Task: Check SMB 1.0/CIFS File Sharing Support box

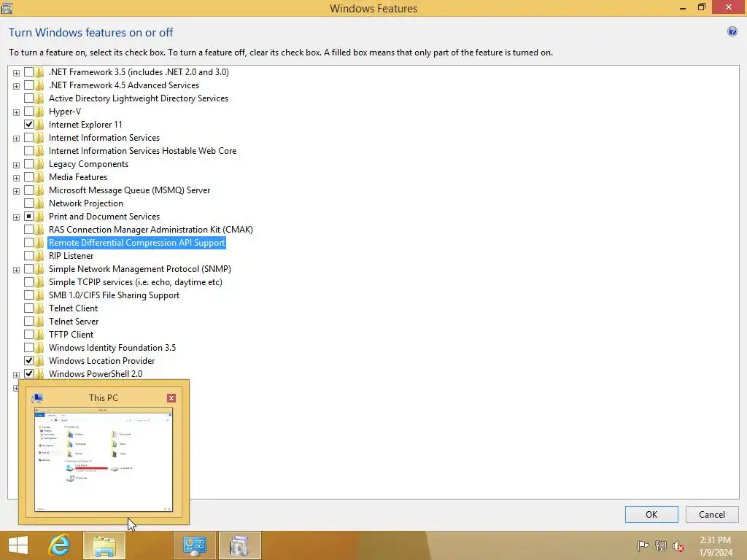Action: [28, 295]
